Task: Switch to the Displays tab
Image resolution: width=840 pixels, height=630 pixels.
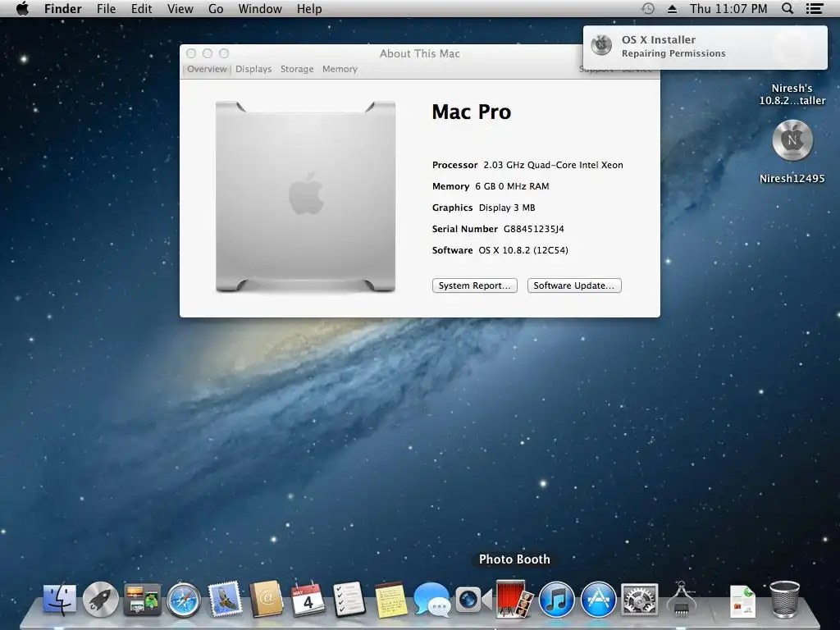Action: (x=253, y=69)
